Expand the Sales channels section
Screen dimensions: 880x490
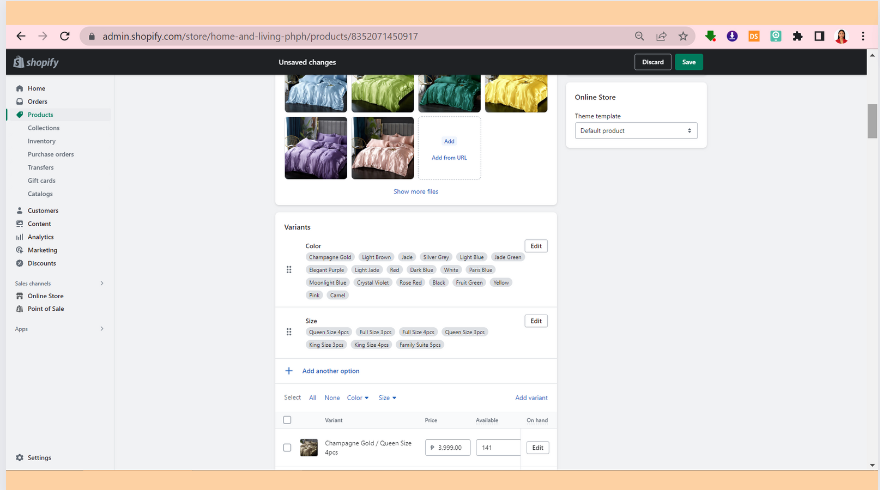pyautogui.click(x=102, y=283)
